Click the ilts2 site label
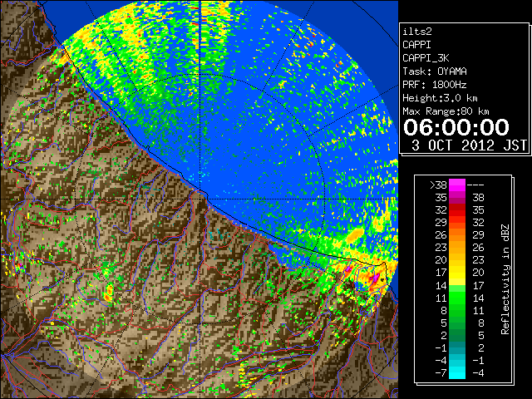532x399 pixels. tap(417, 32)
